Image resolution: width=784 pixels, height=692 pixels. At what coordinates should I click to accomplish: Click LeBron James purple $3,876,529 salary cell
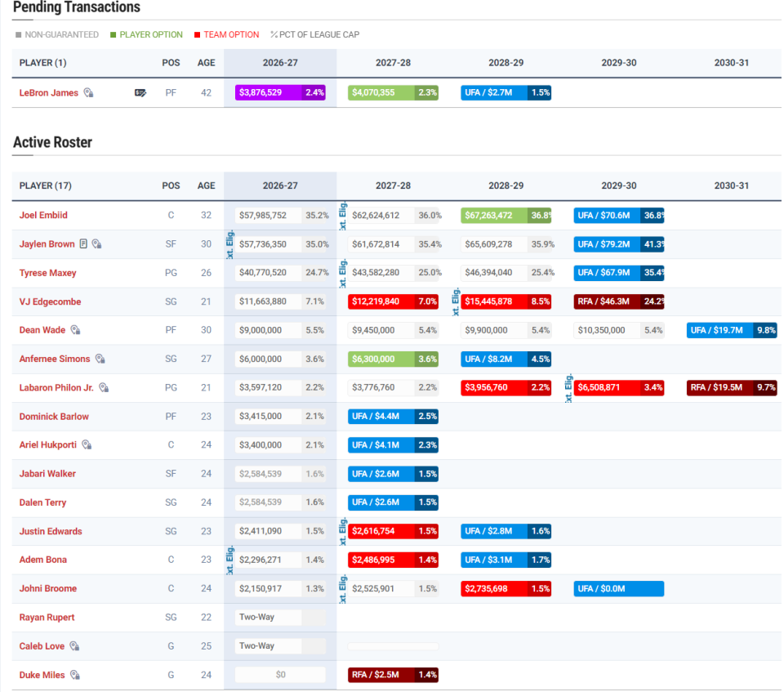click(280, 92)
